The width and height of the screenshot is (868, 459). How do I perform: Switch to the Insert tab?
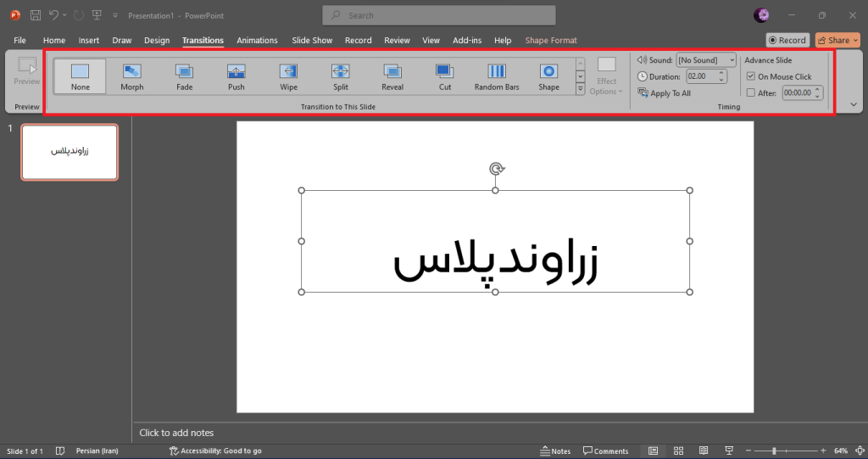88,40
